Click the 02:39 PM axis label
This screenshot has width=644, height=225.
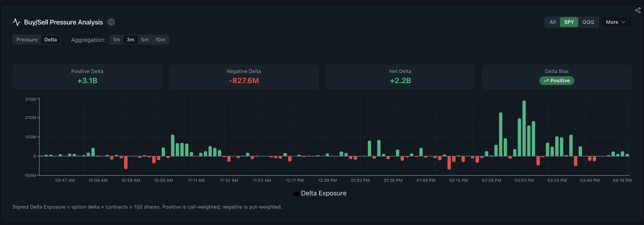coord(491,180)
